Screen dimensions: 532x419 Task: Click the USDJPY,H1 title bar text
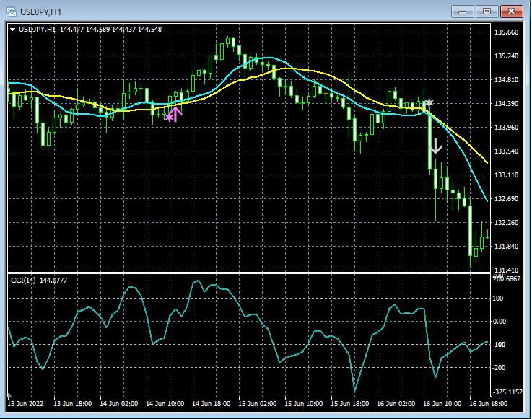40,11
